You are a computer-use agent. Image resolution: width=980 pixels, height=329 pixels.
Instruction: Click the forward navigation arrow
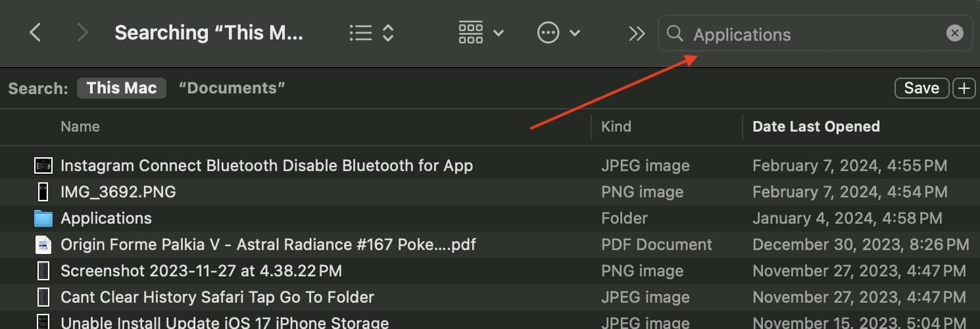pyautogui.click(x=82, y=32)
